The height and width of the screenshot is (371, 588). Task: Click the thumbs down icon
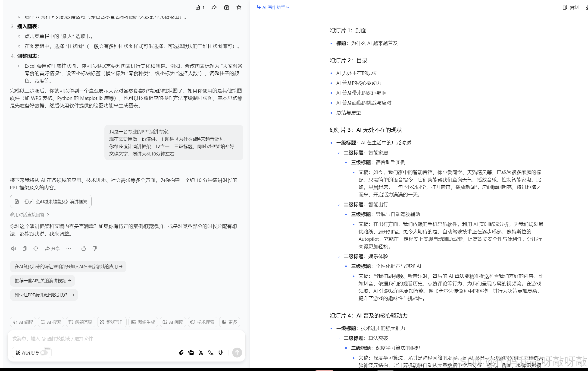point(95,248)
